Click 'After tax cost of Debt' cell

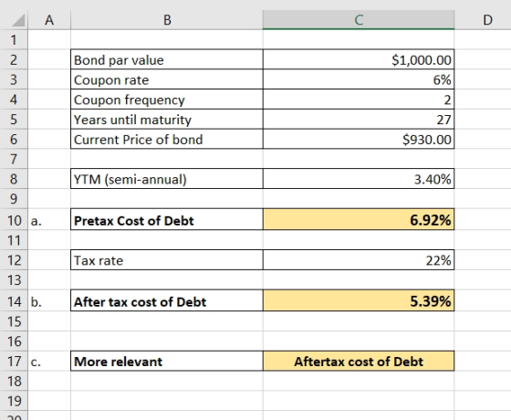tap(167, 300)
